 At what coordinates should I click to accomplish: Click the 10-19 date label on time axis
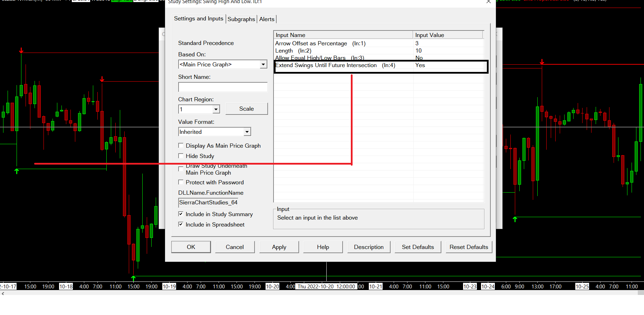point(169,286)
